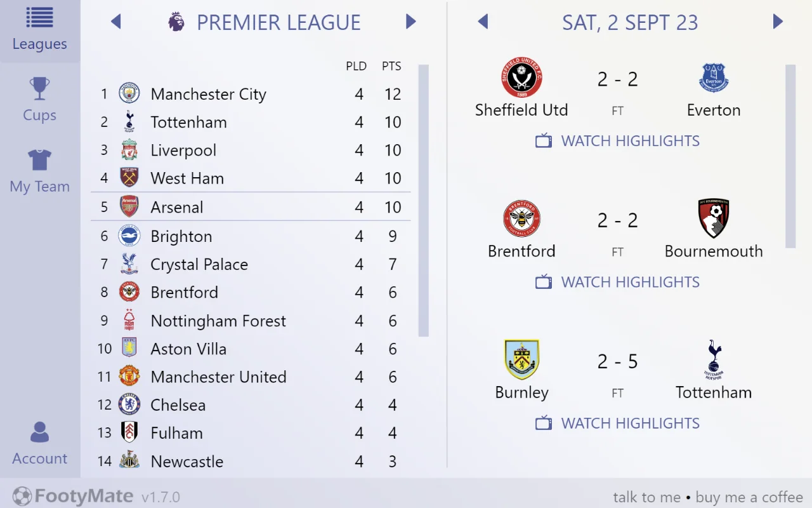
Task: Click the Sheffield Utd club crest
Action: (521, 78)
